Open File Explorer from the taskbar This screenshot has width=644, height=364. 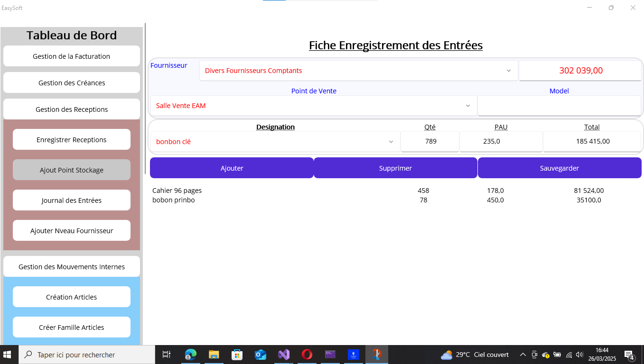pyautogui.click(x=214, y=355)
